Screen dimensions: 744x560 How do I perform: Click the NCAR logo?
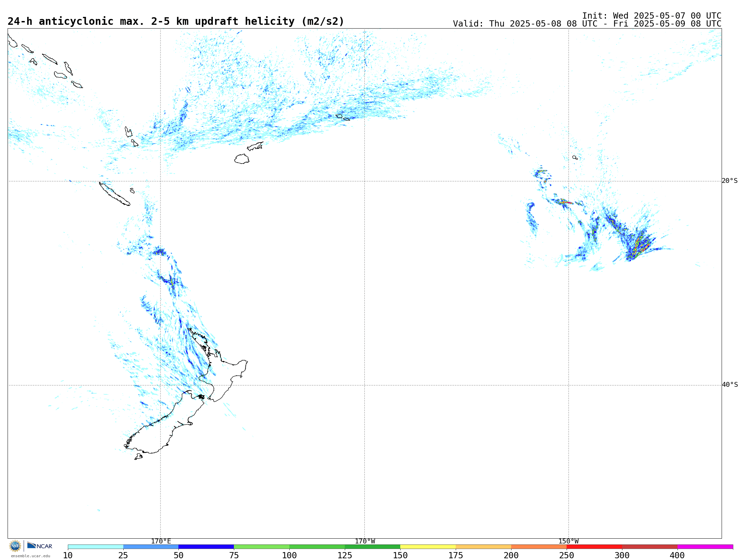tap(40, 546)
